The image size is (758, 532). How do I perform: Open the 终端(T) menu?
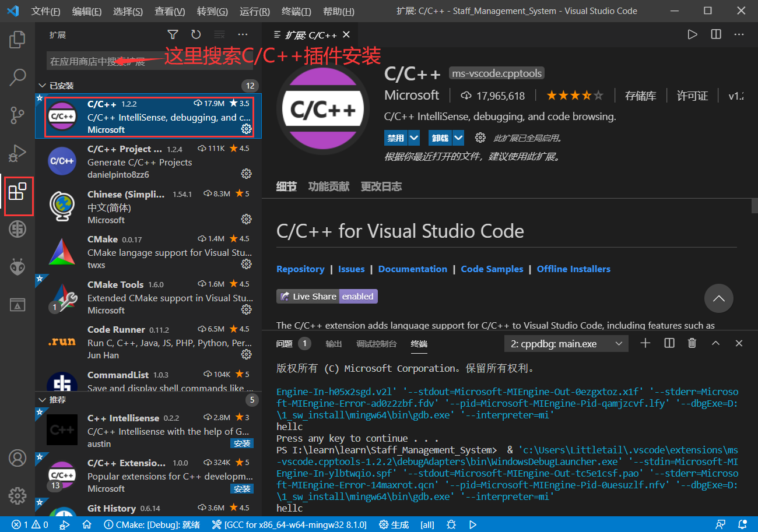[x=296, y=11]
